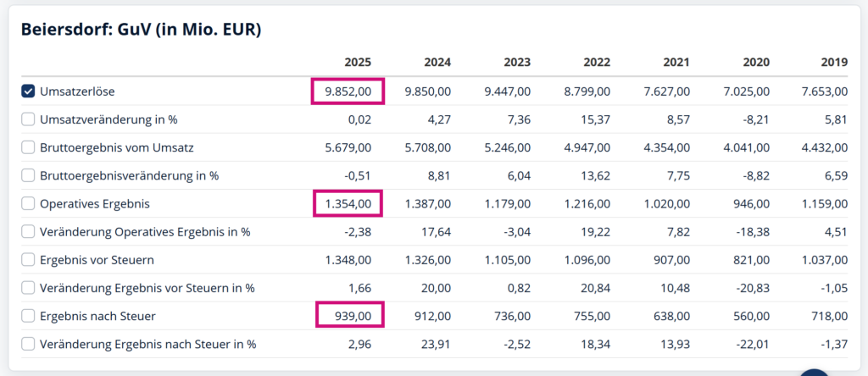Tick the Bruttoergebnis vom Umsatz checkbox
The height and width of the screenshot is (376, 868).
point(28,147)
